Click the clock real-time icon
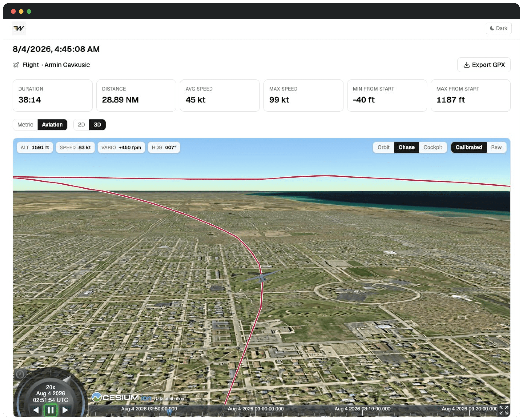This screenshot has height=420, width=523. pyautogui.click(x=20, y=374)
